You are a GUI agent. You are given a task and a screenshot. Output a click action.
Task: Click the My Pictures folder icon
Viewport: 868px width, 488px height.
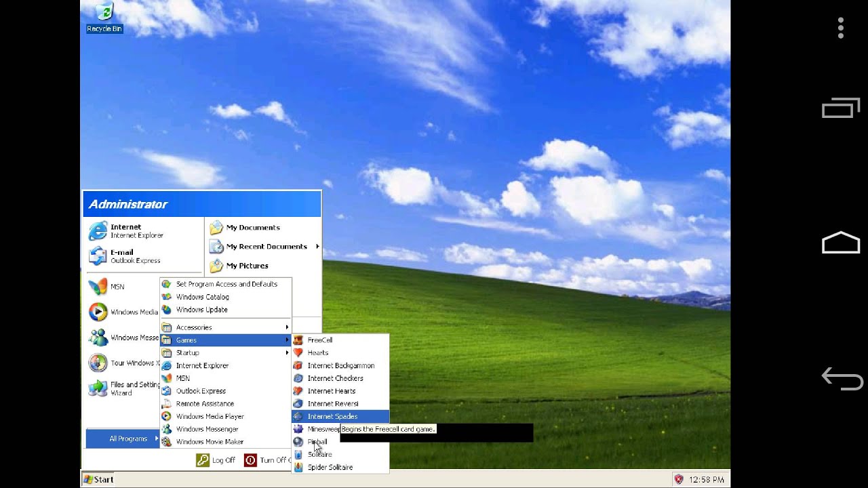[x=216, y=266]
